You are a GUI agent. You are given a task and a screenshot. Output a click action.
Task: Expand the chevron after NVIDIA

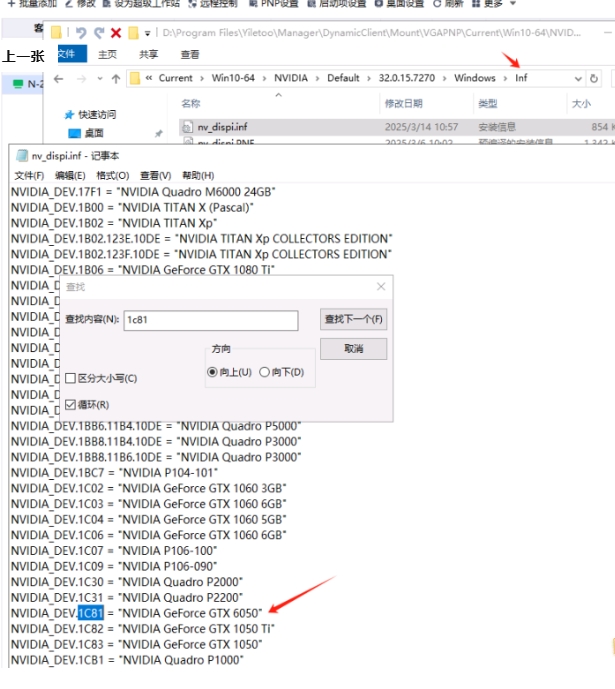click(x=317, y=78)
